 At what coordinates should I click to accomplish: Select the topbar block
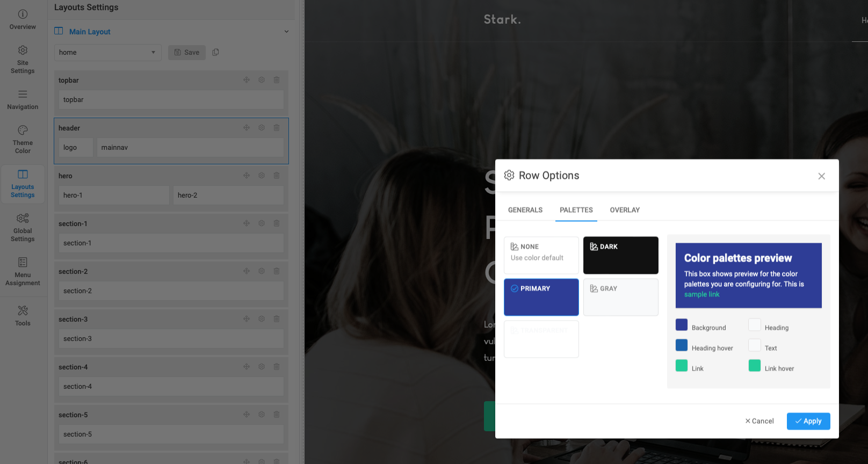[x=171, y=100]
